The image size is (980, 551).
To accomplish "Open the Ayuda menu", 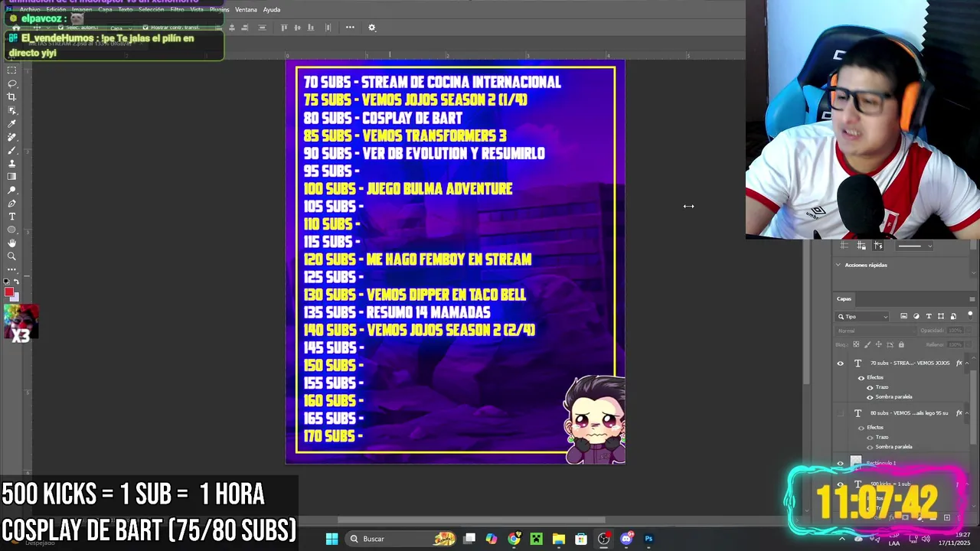I will pos(272,10).
